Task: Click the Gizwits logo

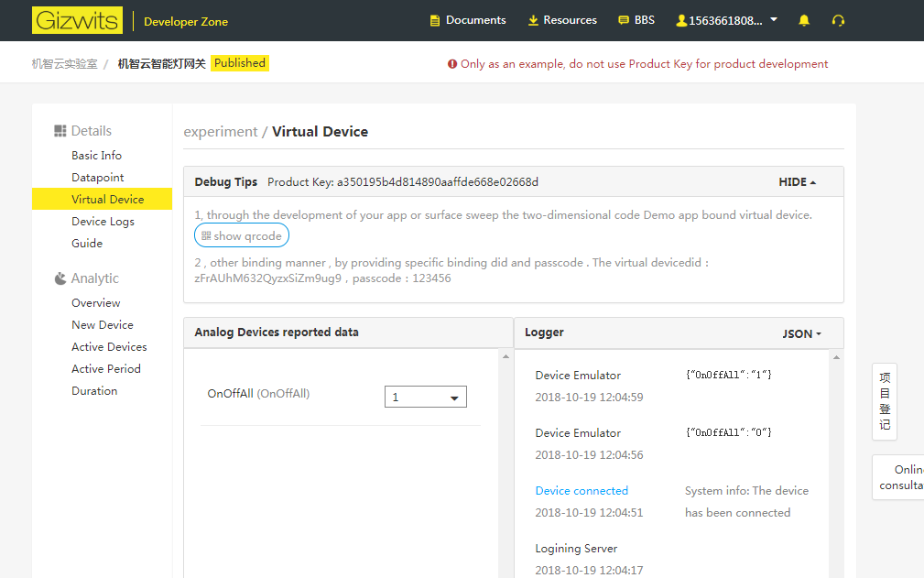Action: (x=77, y=20)
